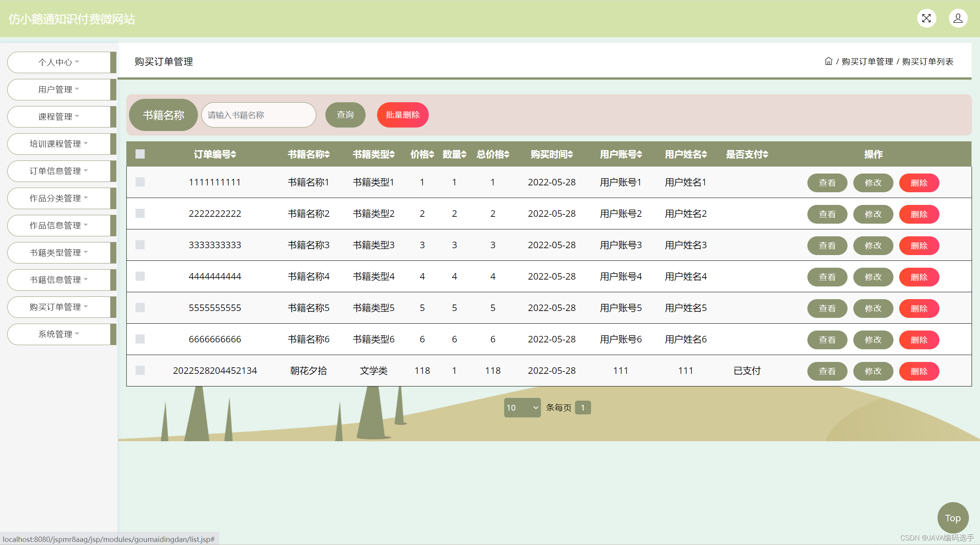Edit order 4444444444 with 修改
The image size is (980, 545).
[x=873, y=277]
